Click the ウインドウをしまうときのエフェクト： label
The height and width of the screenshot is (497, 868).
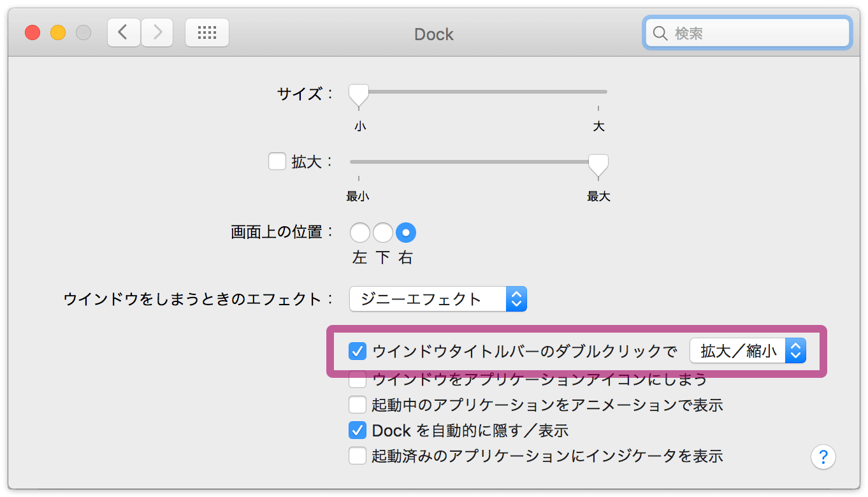[x=199, y=299]
